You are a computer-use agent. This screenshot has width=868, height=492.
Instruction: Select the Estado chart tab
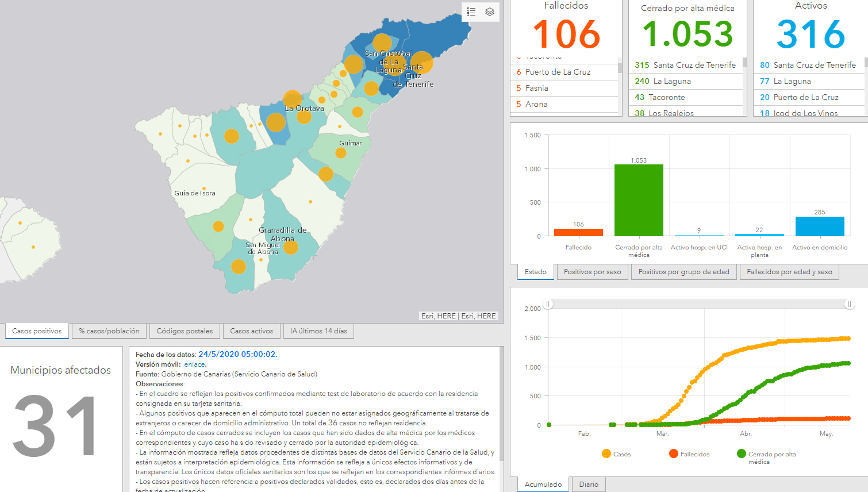[x=536, y=272]
